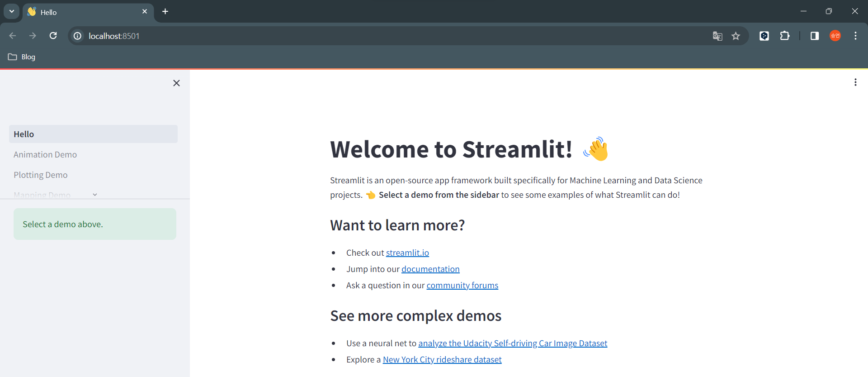The image size is (868, 377).
Task: Open a new browser tab
Action: (165, 11)
